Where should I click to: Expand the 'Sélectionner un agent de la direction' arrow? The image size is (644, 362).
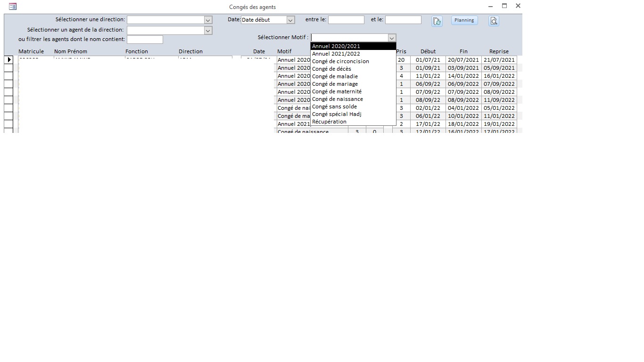click(208, 30)
